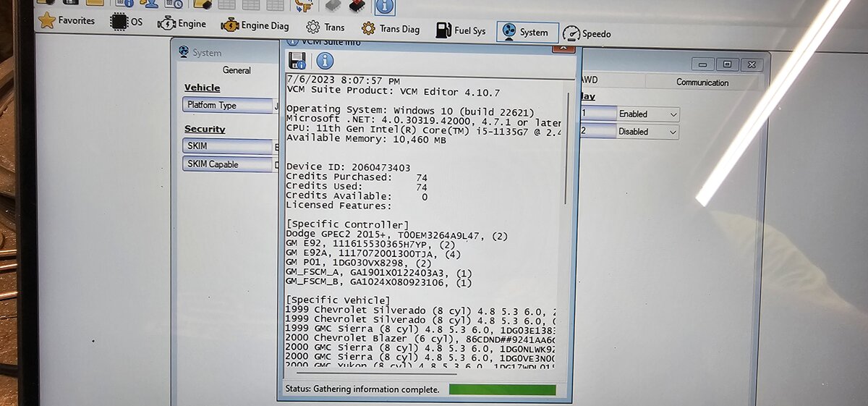Screen dimensions: 868x406
Task: Open the Fuel Sys pump section
Action: pos(461,30)
